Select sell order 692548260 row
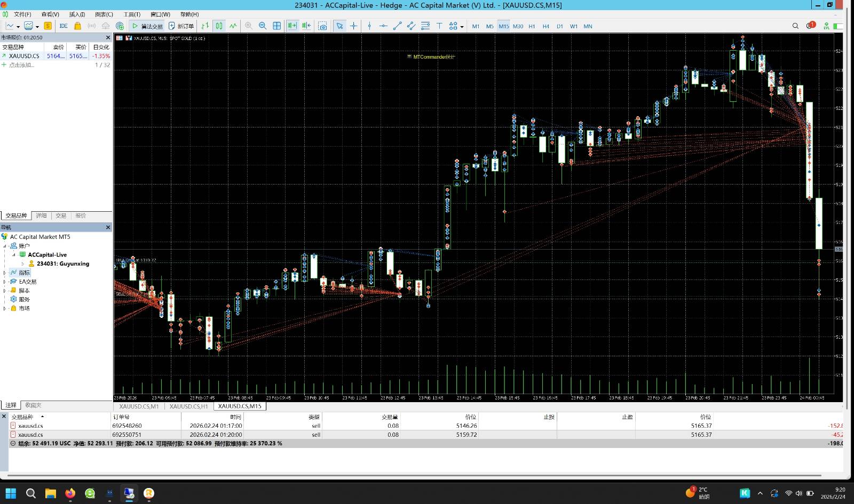This screenshot has width=854, height=504. pos(427,426)
